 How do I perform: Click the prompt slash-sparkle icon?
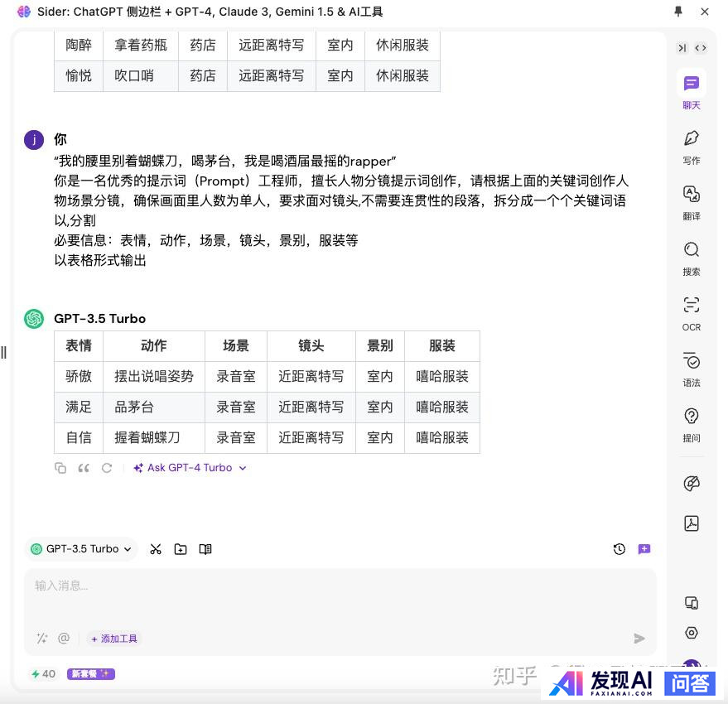click(41, 639)
